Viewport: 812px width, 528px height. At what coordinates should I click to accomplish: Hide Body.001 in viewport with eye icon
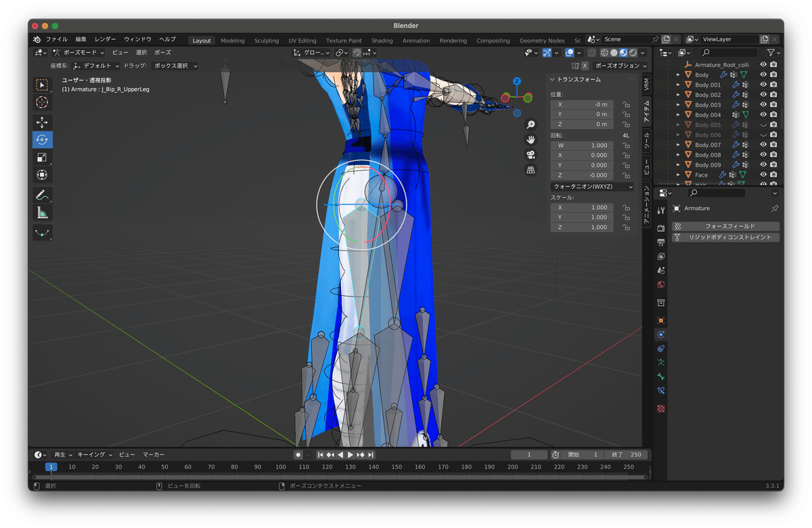763,85
